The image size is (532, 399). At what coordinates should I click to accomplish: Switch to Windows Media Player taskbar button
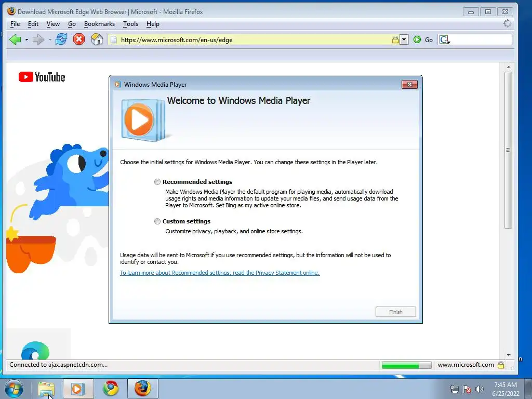pyautogui.click(x=78, y=389)
